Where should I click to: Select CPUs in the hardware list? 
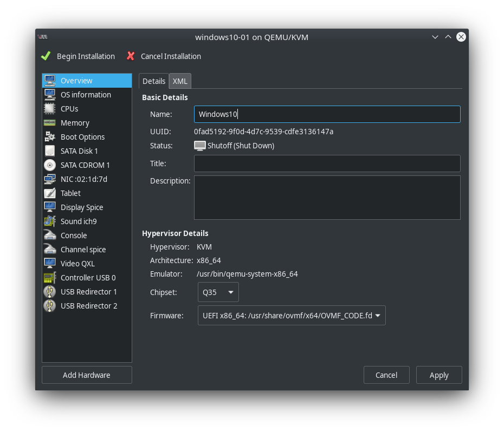click(x=87, y=109)
